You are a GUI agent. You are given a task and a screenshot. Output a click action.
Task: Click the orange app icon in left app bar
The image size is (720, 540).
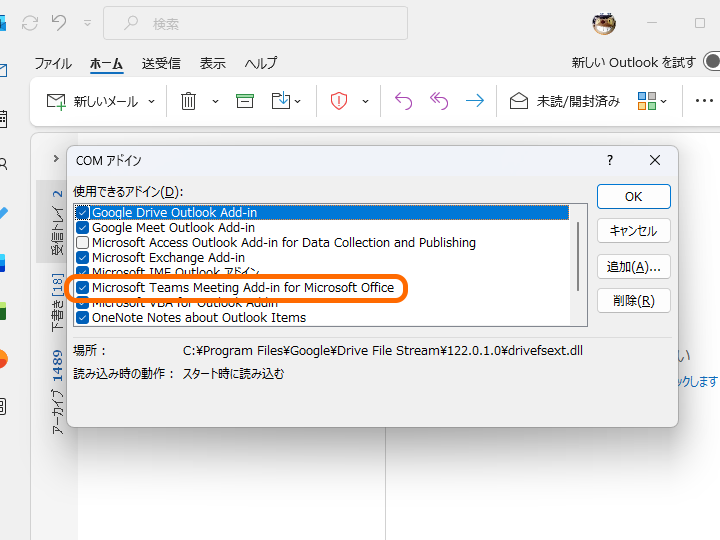click(3, 359)
